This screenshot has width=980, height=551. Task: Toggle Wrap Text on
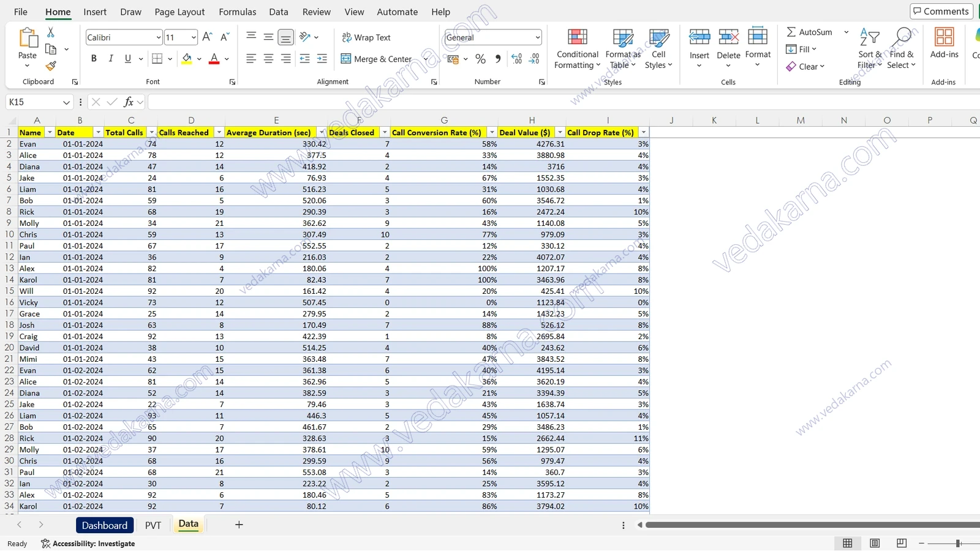tap(366, 37)
